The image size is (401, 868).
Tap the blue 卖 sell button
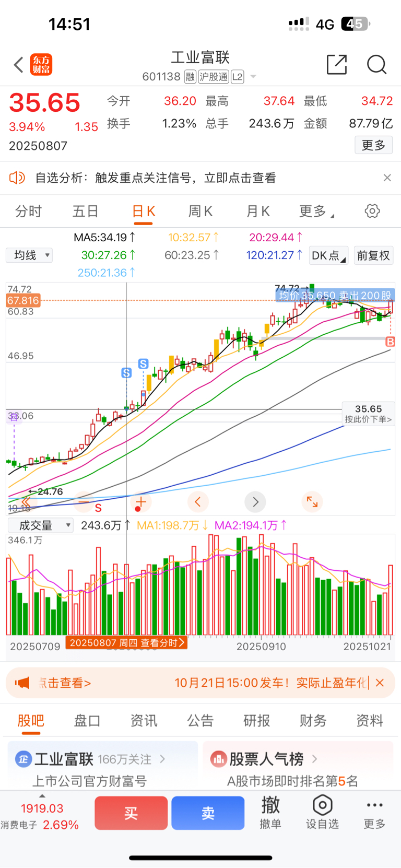[x=208, y=813]
